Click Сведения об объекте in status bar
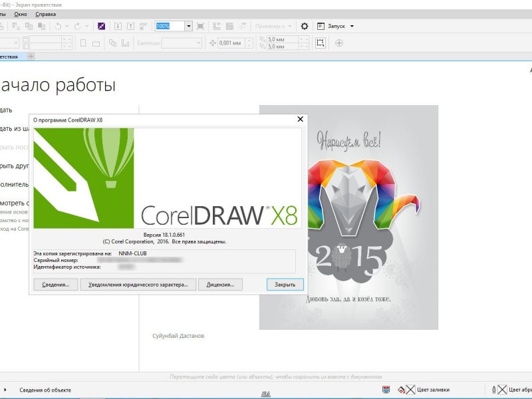Screen dimensions: 532x399 45,390
